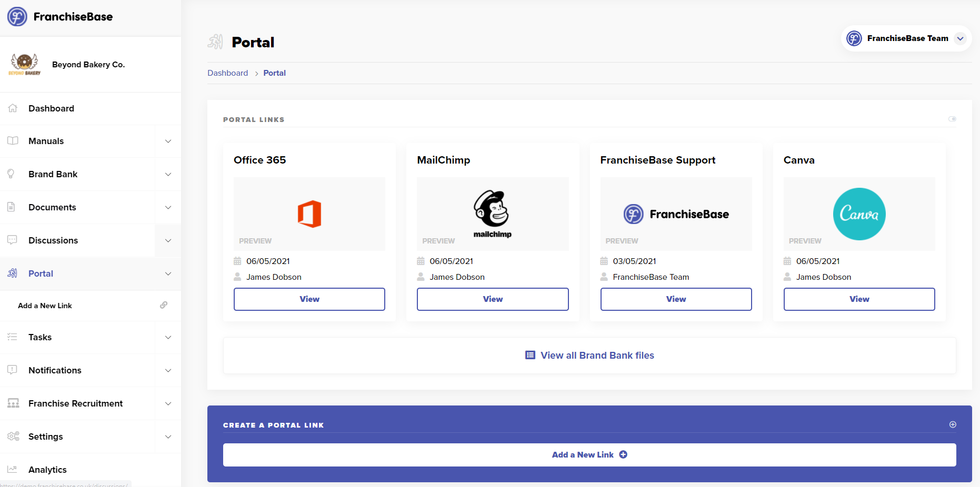Click the Tasks checklist icon
Viewport: 980px width, 487px height.
pos(12,337)
